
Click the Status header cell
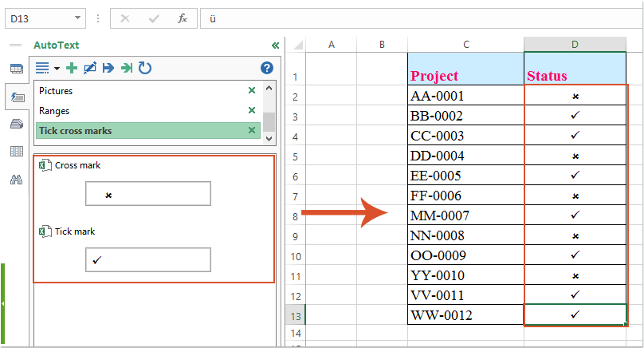575,69
